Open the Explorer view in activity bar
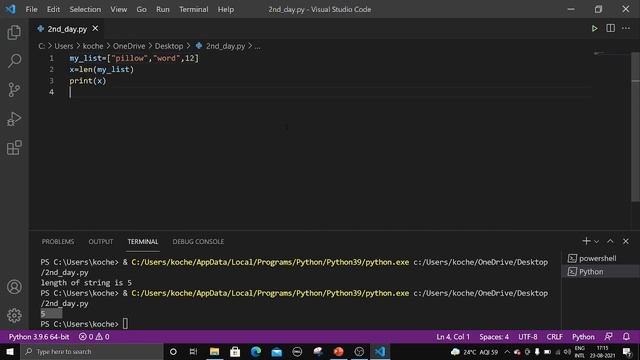The image size is (640, 360). [14, 32]
